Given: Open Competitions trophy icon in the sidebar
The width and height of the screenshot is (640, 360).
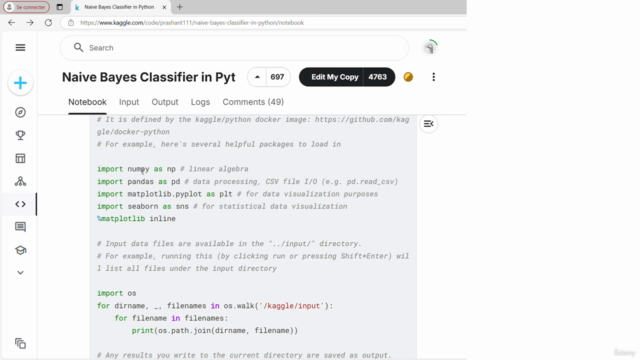Looking at the screenshot, I should tap(20, 135).
